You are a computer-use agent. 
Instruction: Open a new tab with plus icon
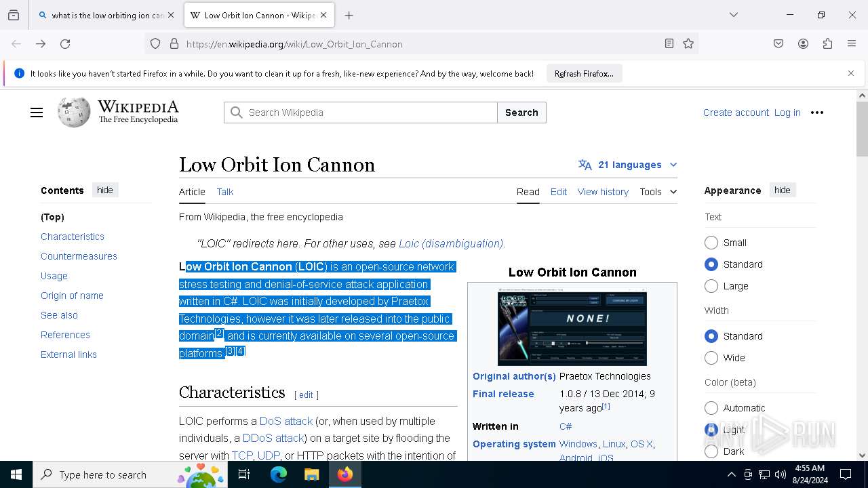coord(349,15)
